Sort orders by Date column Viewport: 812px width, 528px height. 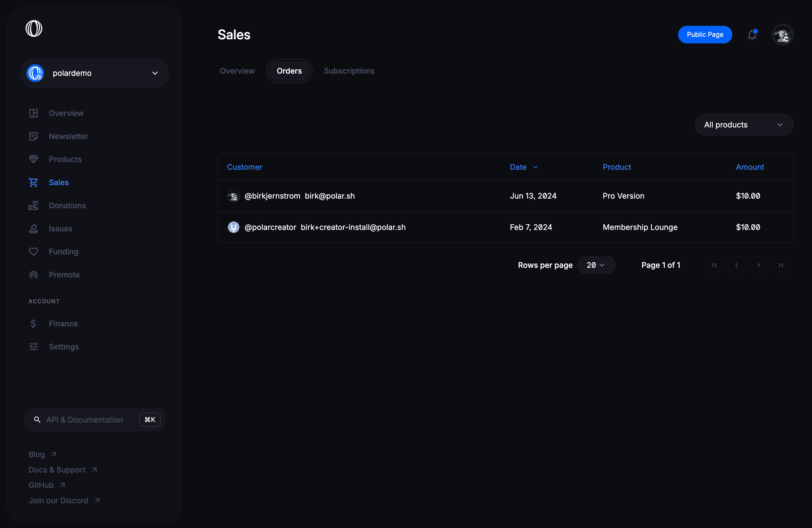click(524, 167)
